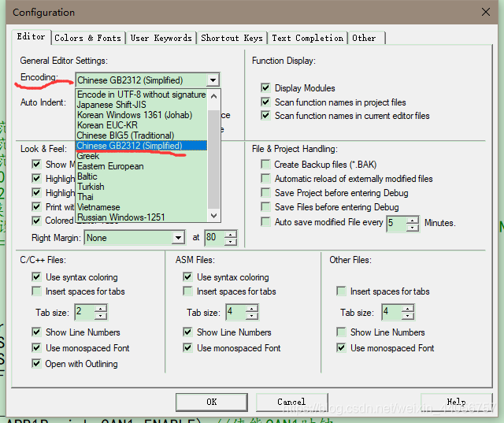Screen dimensions: 504x423
Task: Select Eastern European encoding
Action: [x=142, y=166]
